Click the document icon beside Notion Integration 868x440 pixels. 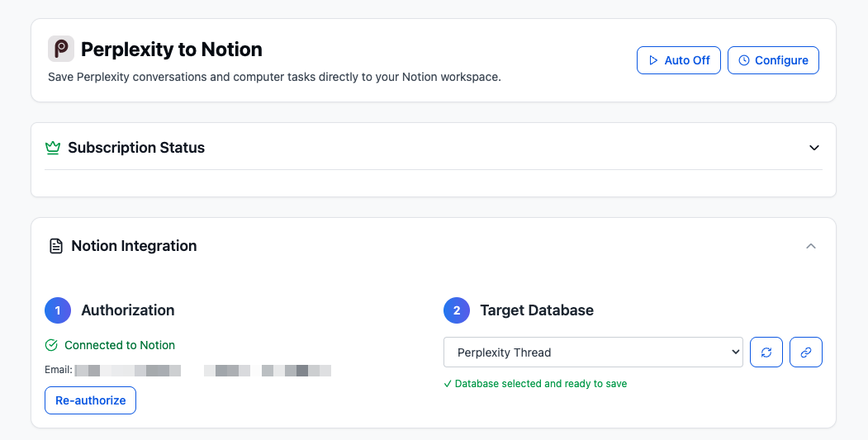point(56,246)
